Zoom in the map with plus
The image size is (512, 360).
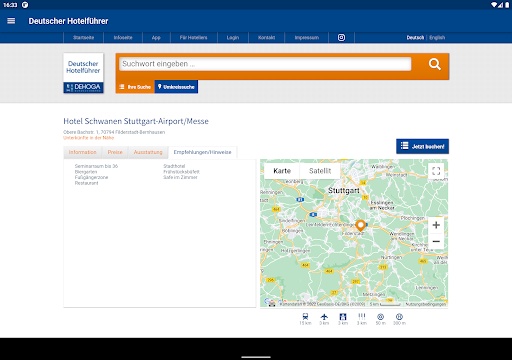pos(436,225)
